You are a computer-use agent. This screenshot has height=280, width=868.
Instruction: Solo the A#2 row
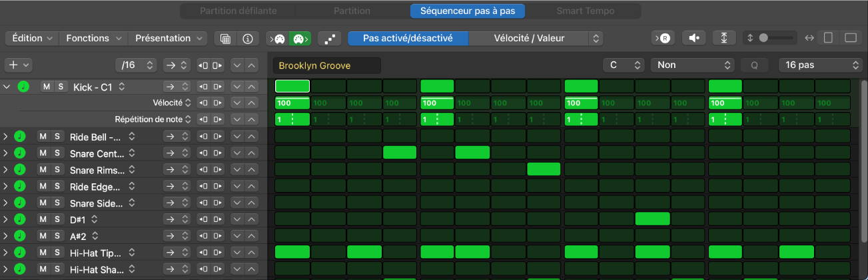click(57, 235)
